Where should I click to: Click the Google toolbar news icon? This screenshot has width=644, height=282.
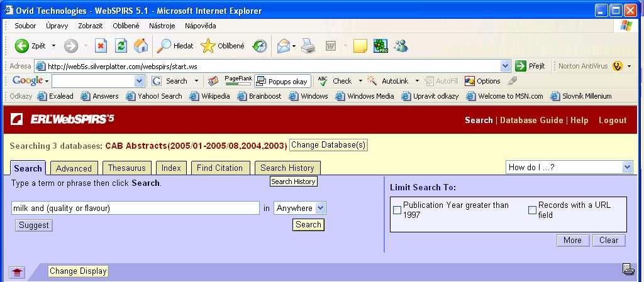pos(213,81)
